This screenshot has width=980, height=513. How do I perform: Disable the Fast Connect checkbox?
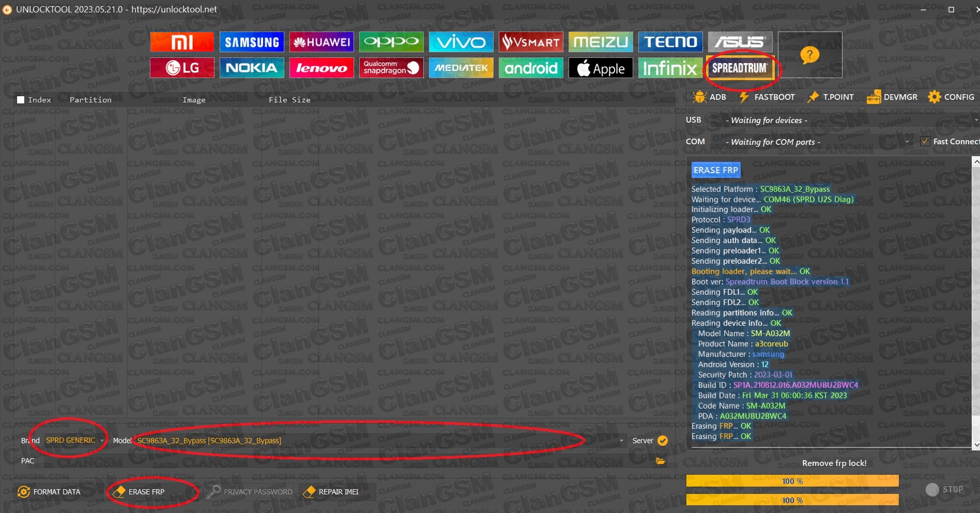click(925, 141)
